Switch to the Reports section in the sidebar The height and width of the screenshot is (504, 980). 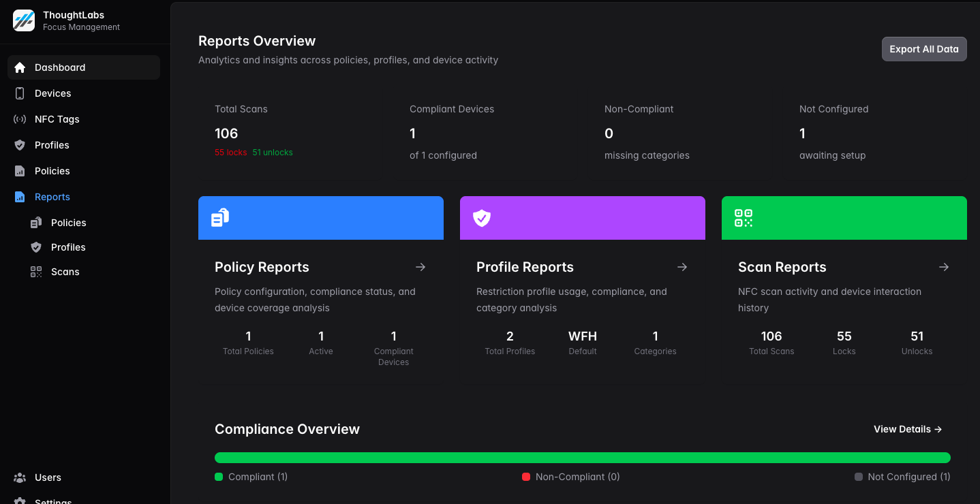pyautogui.click(x=19, y=197)
